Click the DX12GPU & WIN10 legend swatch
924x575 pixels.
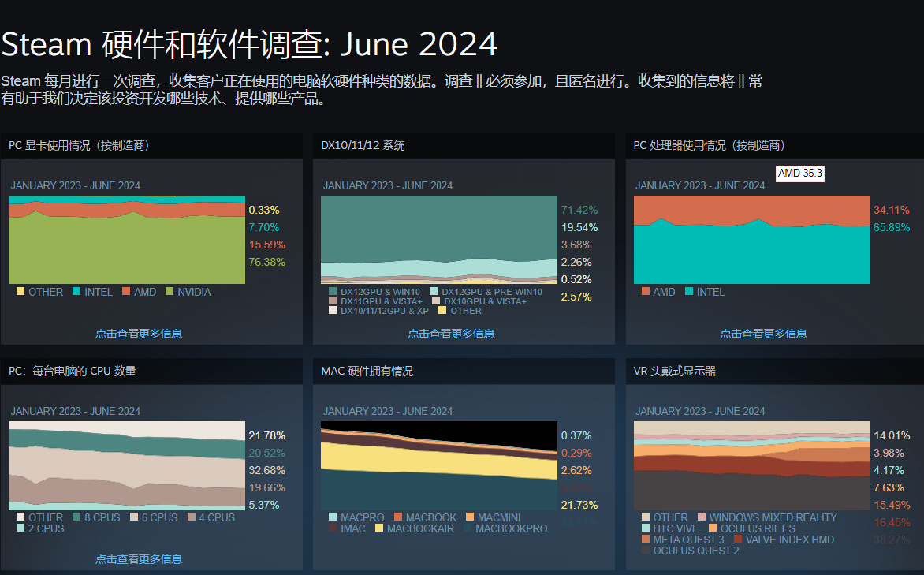point(333,291)
